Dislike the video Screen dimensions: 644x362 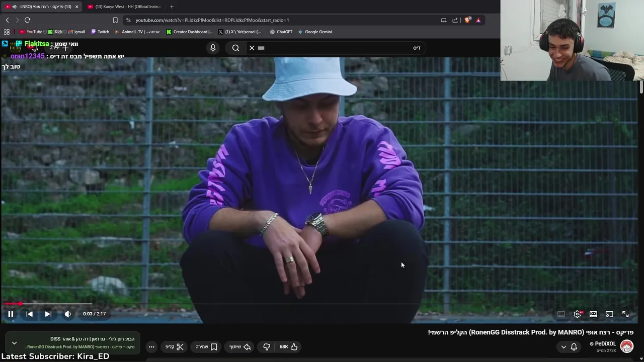click(267, 346)
